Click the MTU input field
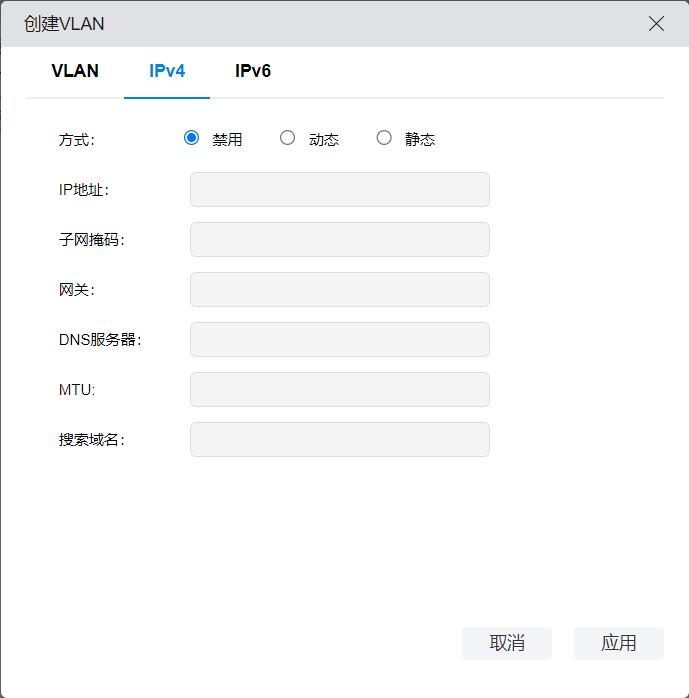689x698 pixels. pyautogui.click(x=339, y=389)
